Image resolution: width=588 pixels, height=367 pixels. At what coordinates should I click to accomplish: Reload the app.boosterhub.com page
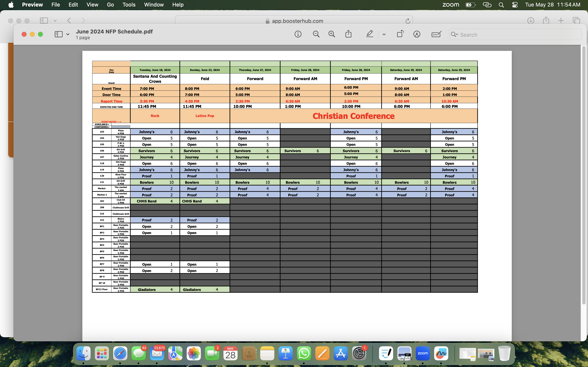click(x=408, y=21)
